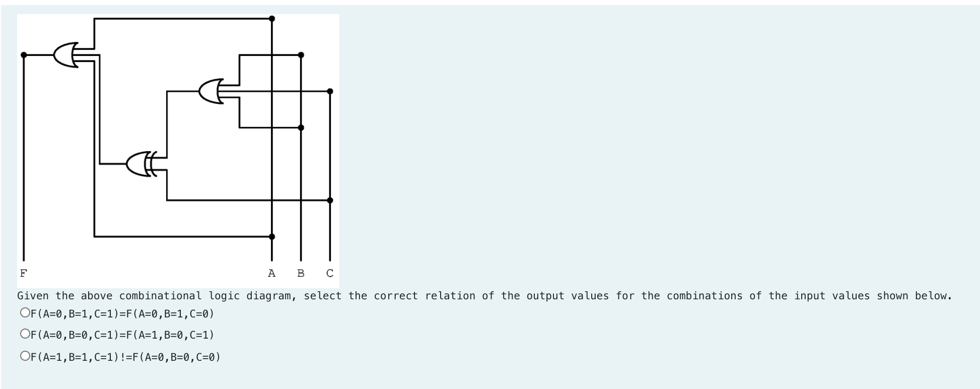Click the topmost wire junction dot
This screenshot has width=980, height=389.
(x=271, y=18)
